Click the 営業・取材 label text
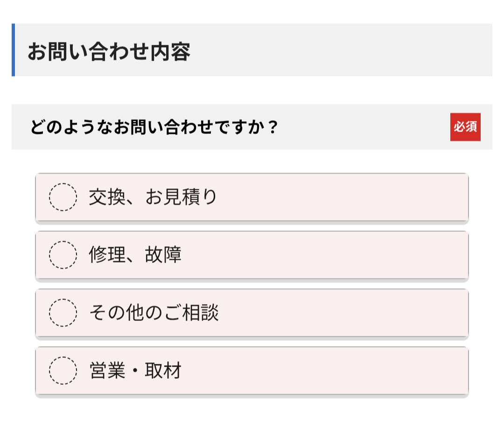The image size is (504, 424). click(x=135, y=371)
